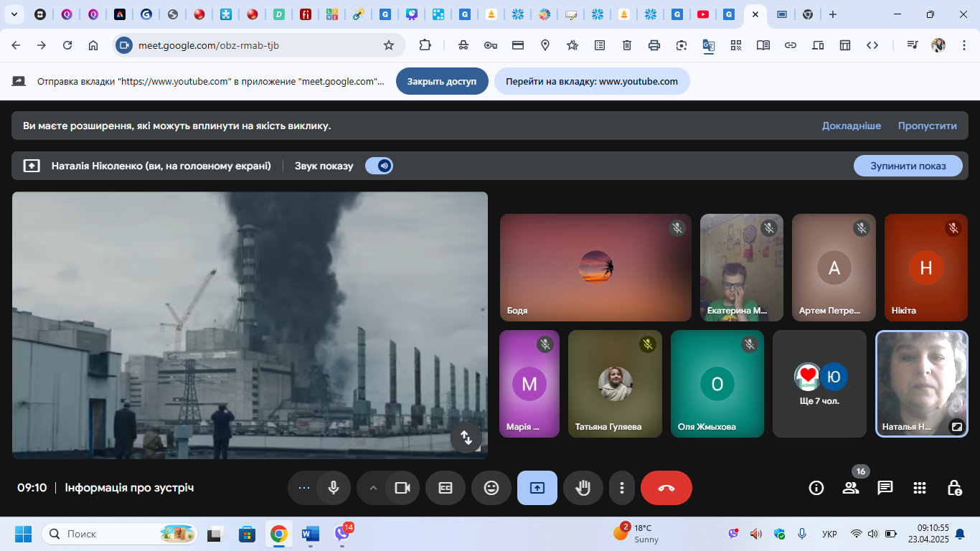The width and height of the screenshot is (980, 551).
Task: Select Оля Жмыхова tile
Action: (717, 384)
